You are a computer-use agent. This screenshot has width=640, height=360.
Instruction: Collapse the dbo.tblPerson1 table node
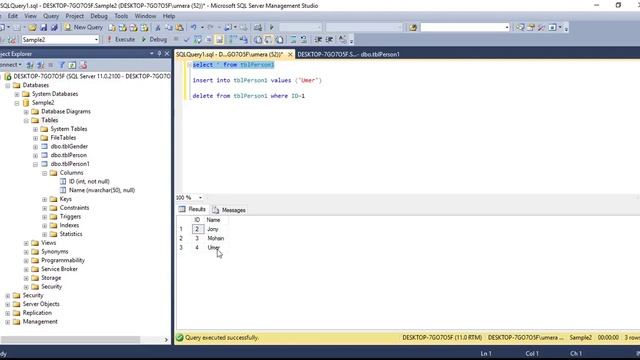pos(36,164)
